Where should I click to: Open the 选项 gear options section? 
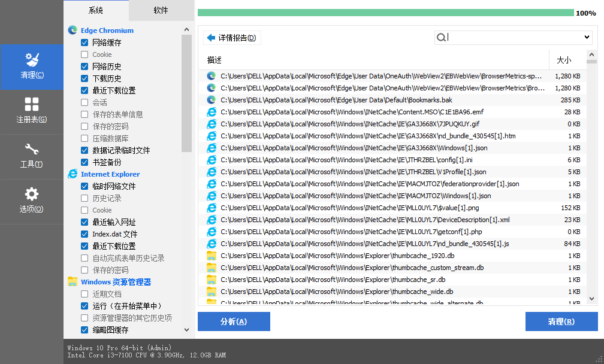tap(31, 195)
